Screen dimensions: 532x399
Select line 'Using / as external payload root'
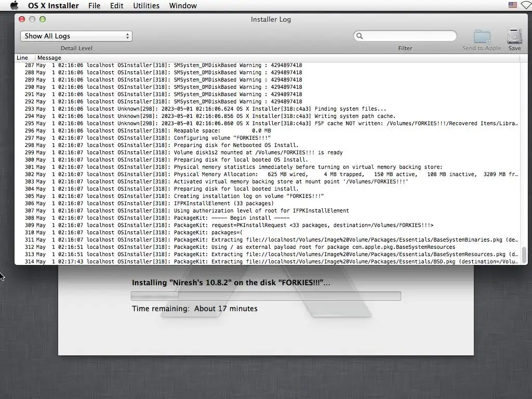(267, 247)
